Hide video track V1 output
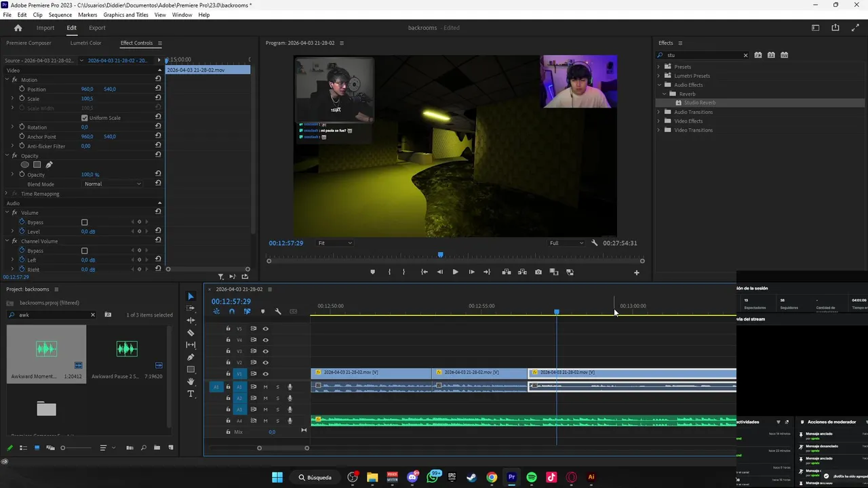868x488 pixels. click(x=266, y=373)
